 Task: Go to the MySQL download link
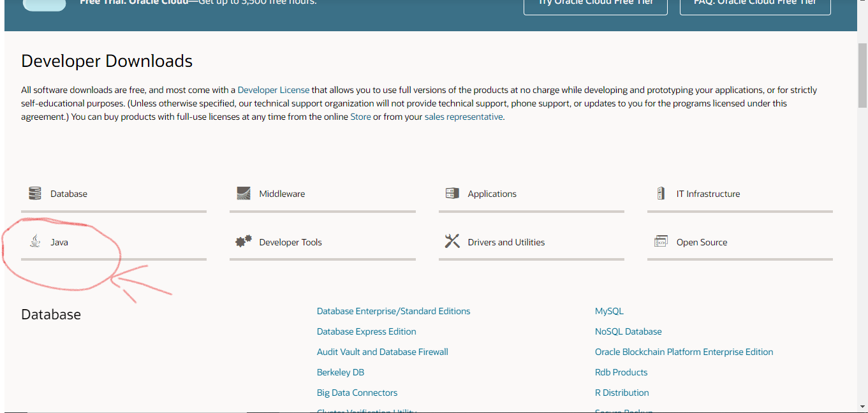(x=609, y=312)
